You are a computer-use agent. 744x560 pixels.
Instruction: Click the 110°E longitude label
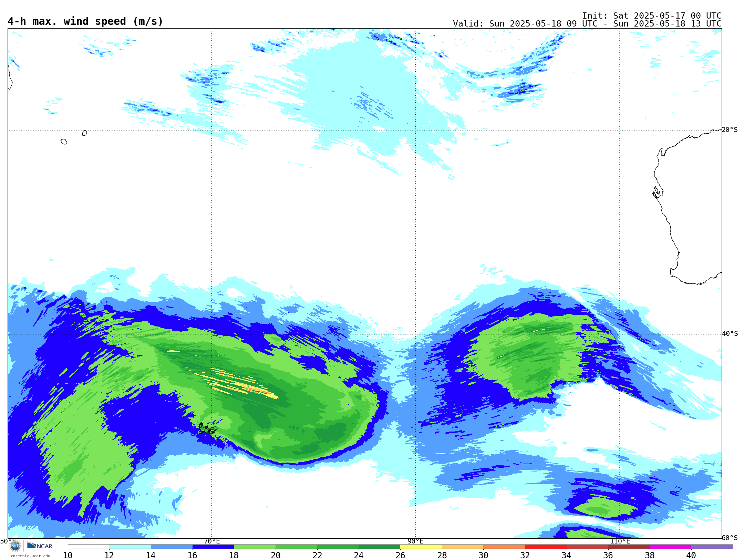click(x=620, y=541)
